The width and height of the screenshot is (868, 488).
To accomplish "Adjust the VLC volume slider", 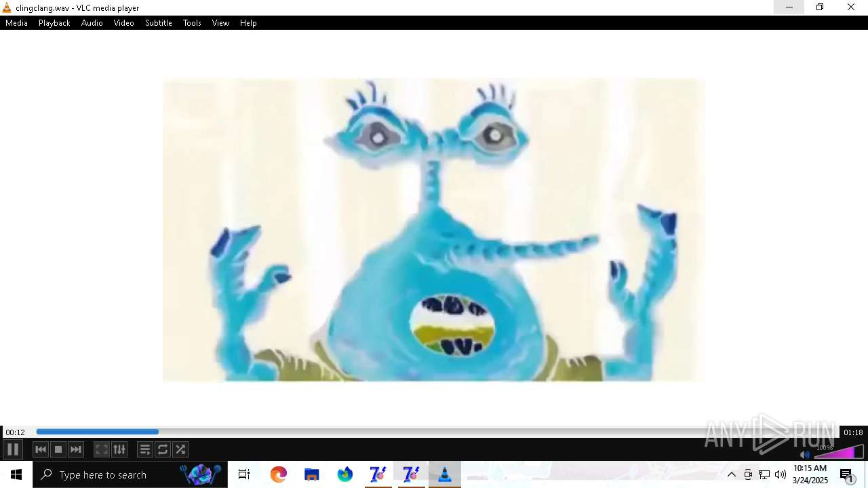I will [x=838, y=451].
